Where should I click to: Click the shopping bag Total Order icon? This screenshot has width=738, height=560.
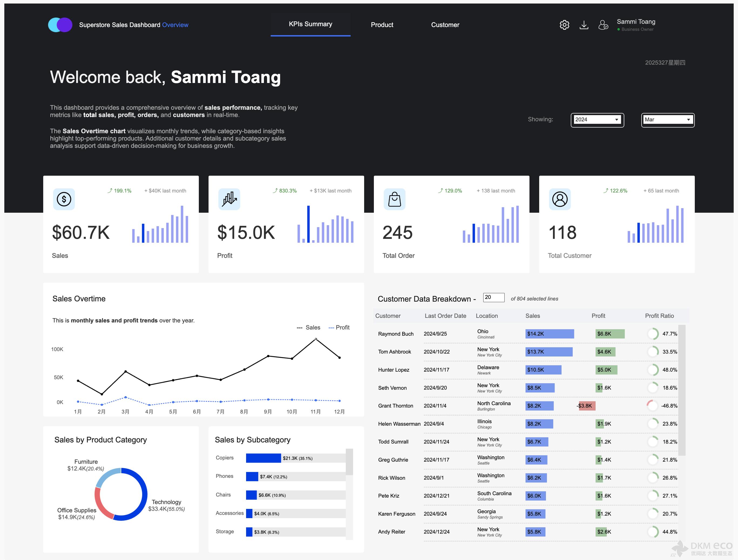click(x=394, y=199)
